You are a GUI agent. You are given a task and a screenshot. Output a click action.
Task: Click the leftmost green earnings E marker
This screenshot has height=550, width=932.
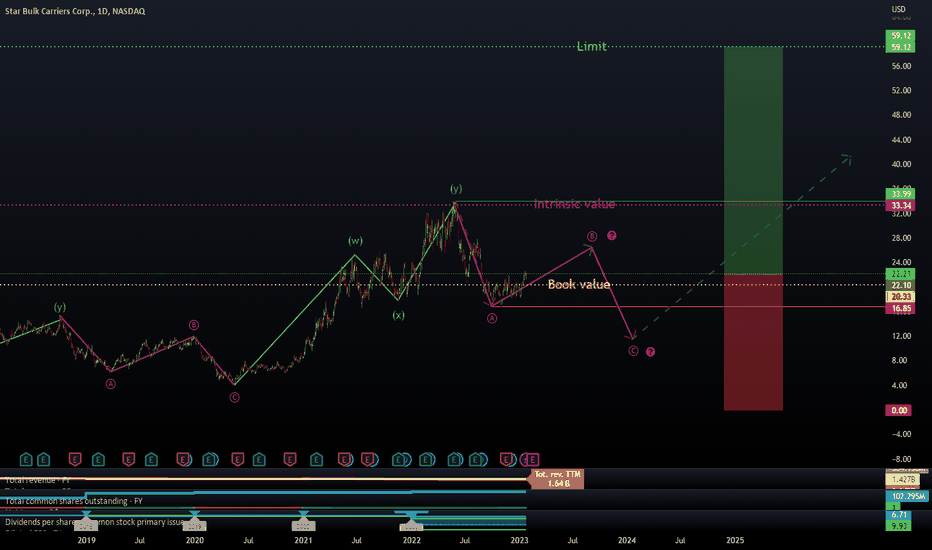pyautogui.click(x=26, y=459)
